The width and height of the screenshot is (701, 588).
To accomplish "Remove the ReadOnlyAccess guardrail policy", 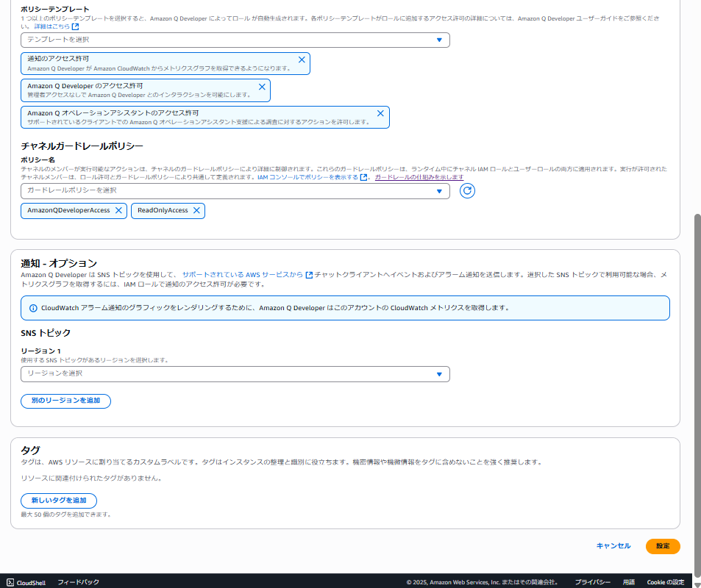I will coord(196,210).
